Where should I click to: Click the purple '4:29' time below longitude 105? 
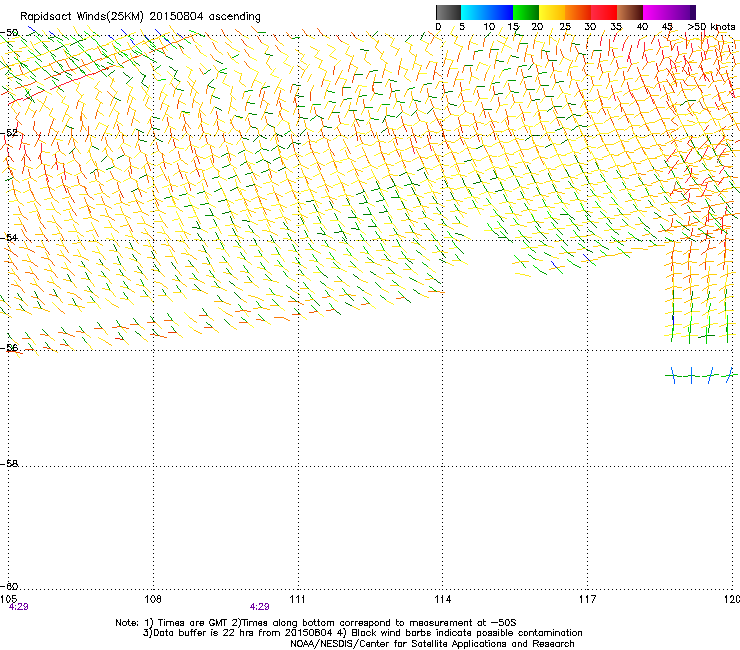[x=19, y=607]
